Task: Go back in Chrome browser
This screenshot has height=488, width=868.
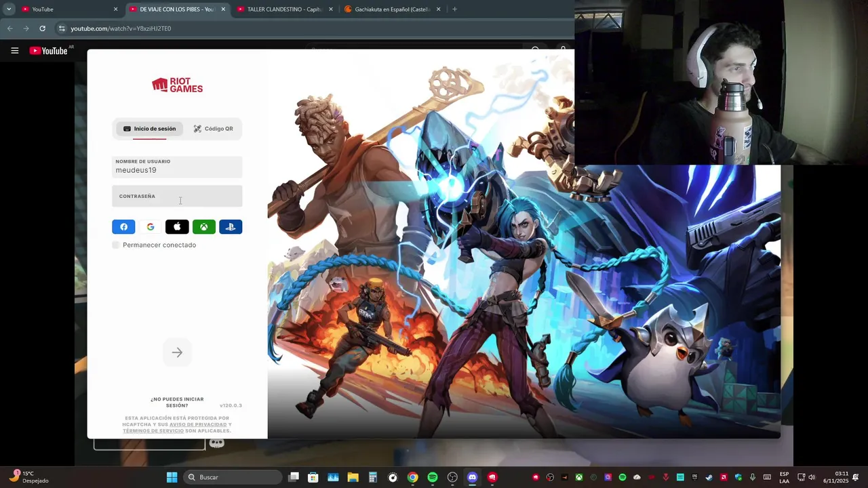Action: [9, 28]
